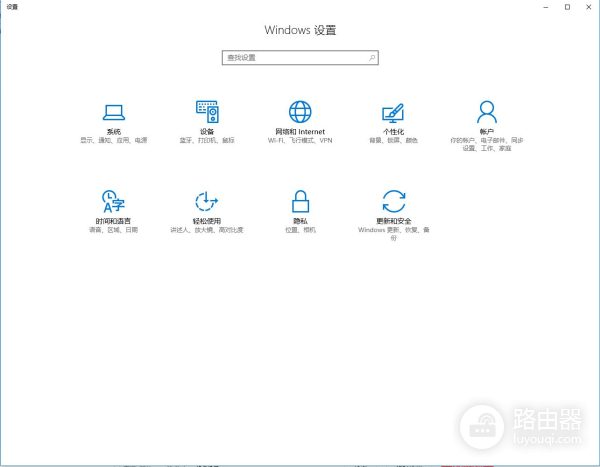The width and height of the screenshot is (600, 467).
Task: Click the Wi-Fi, 飞行模式, VPN description
Action: (x=300, y=140)
